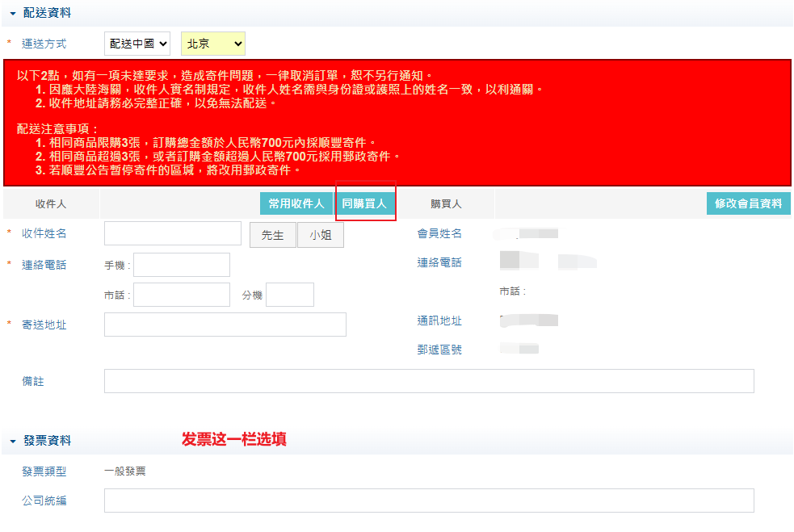This screenshot has height=532, width=794.
Task: Click the 一般發票 invoice type text
Action: 125,471
